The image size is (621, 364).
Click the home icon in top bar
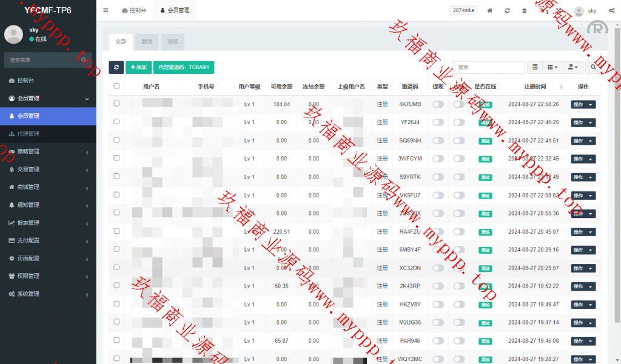coord(490,10)
